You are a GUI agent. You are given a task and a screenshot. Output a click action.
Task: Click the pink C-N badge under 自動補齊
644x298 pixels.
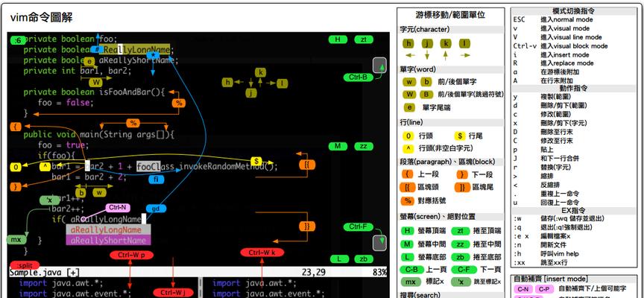click(x=523, y=289)
